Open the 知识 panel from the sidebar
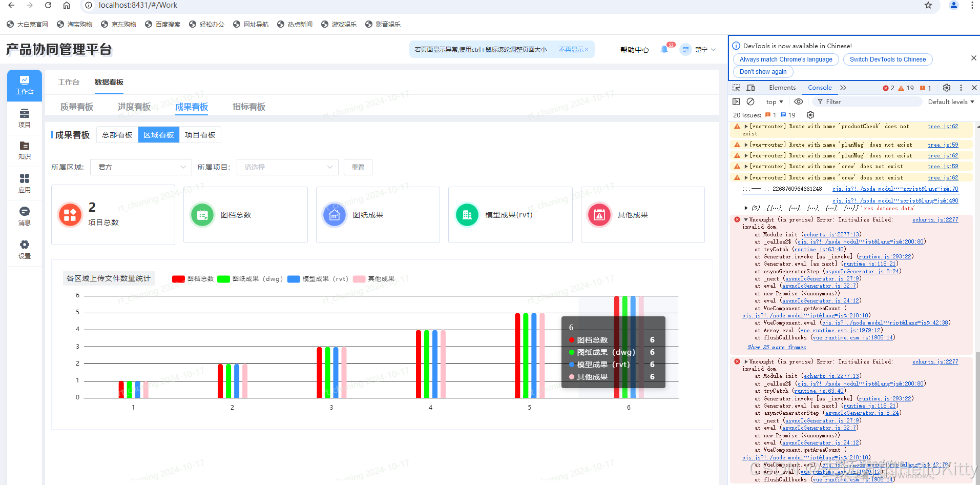980x485 pixels. coord(24,150)
